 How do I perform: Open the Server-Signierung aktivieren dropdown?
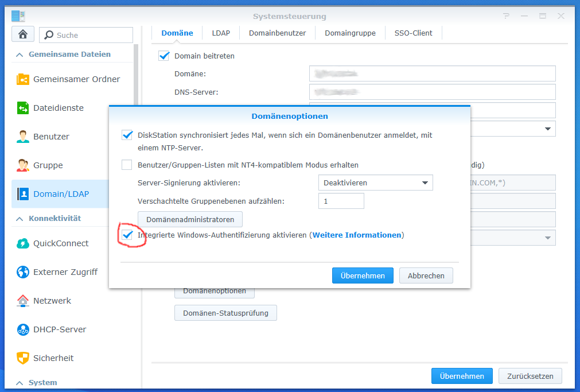[375, 182]
